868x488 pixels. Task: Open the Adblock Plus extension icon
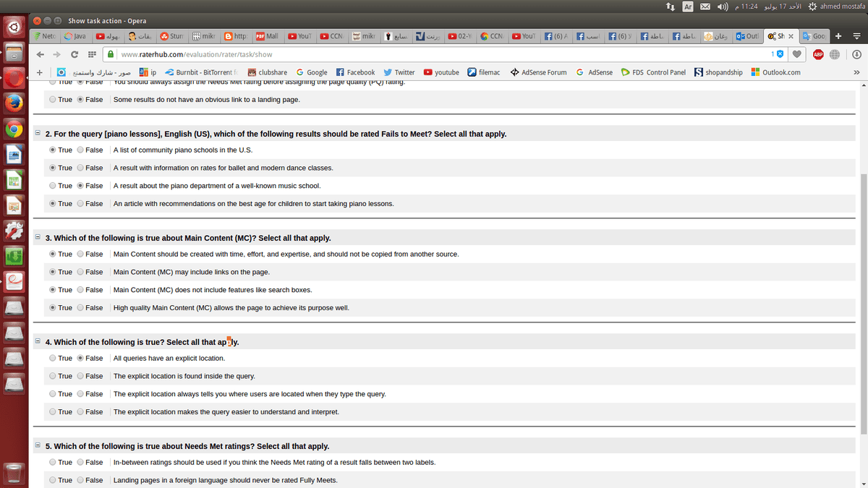pyautogui.click(x=818, y=54)
